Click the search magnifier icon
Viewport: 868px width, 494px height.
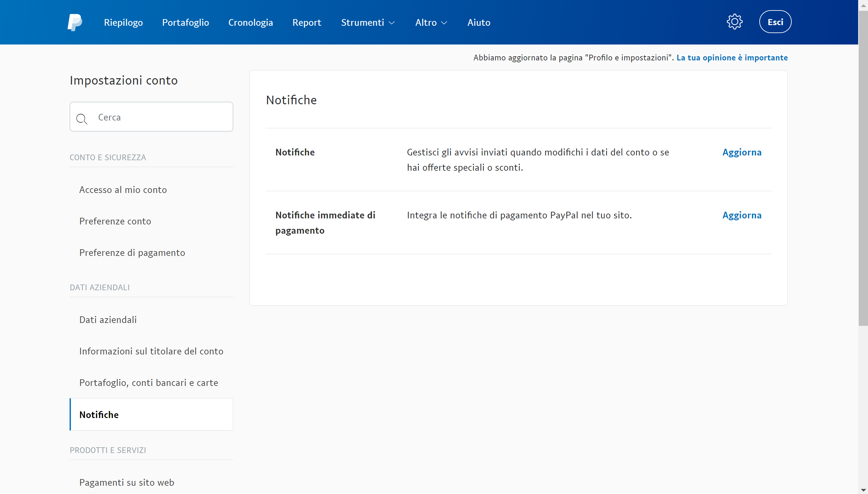[x=81, y=119]
